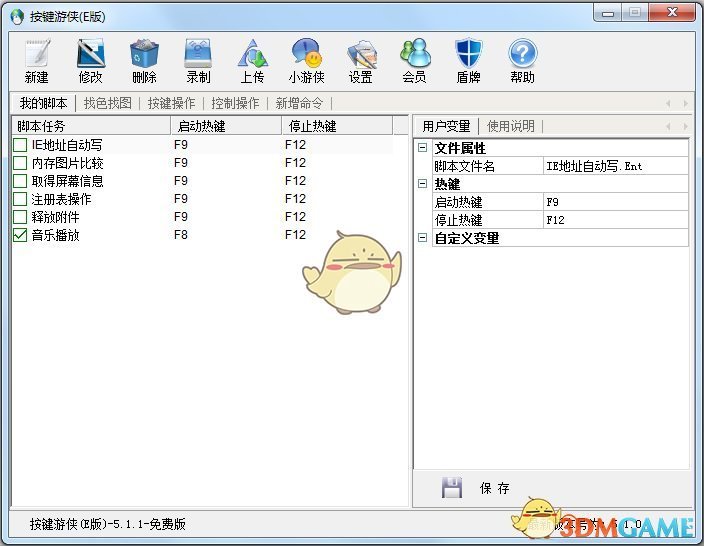This screenshot has height=546, width=704.
Task: Click the 新建 (New) toolbar icon
Action: click(37, 62)
